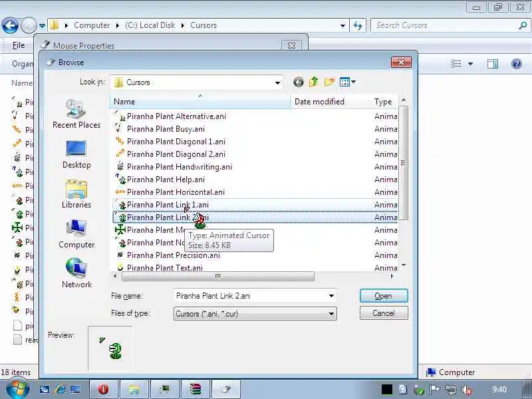Screen dimensions: 532x399
Task: Open the File name history dropdown
Action: (331, 296)
